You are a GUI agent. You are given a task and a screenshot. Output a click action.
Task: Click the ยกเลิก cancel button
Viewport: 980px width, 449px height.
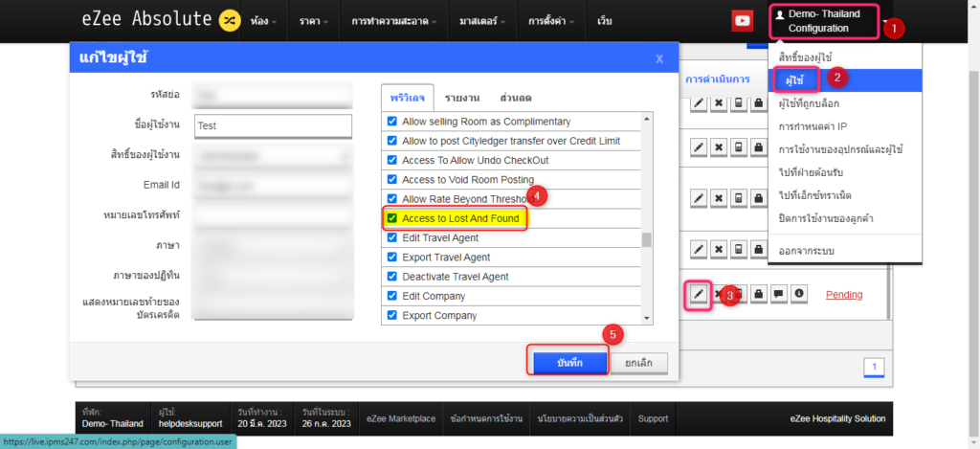(638, 364)
